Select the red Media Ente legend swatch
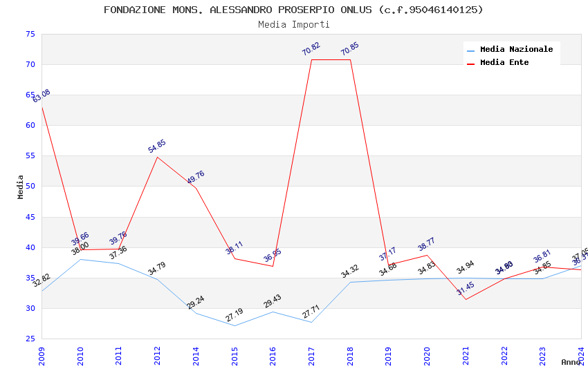Image resolution: width=588 pixels, height=380 pixels. click(x=470, y=64)
